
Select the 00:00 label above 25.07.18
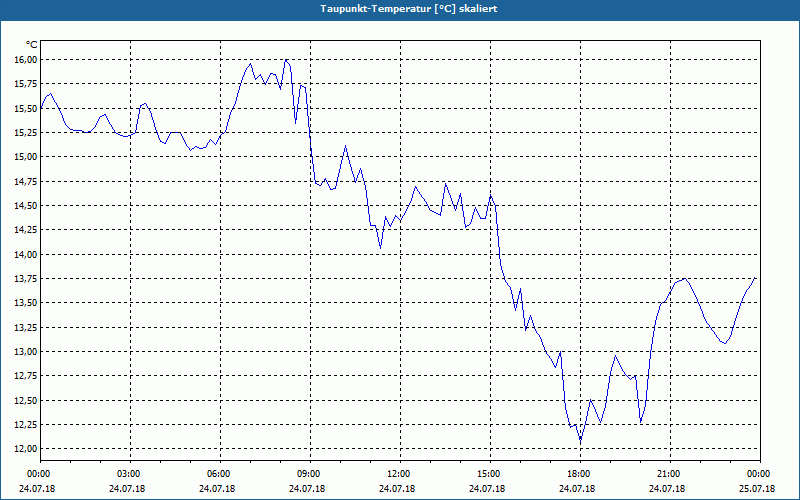click(x=760, y=474)
